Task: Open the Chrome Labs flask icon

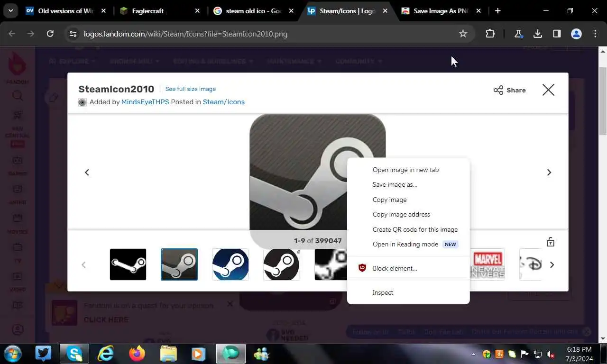Action: [518, 34]
